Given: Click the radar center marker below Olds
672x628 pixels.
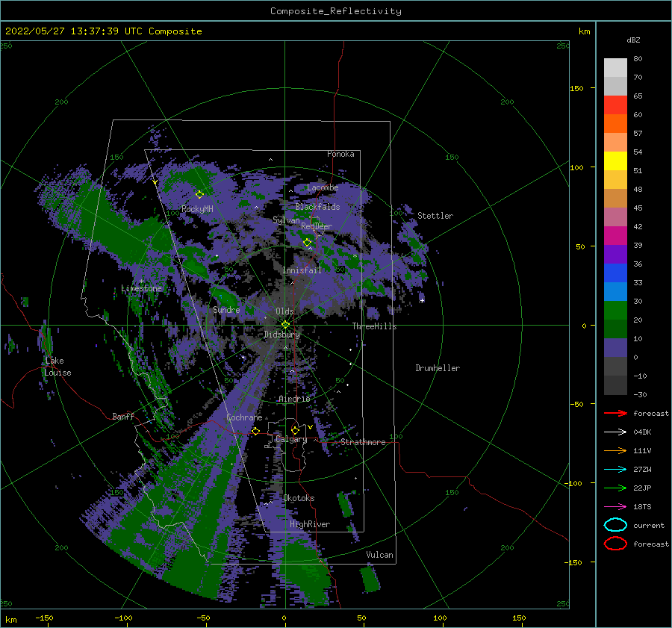Looking at the screenshot, I should click(285, 325).
